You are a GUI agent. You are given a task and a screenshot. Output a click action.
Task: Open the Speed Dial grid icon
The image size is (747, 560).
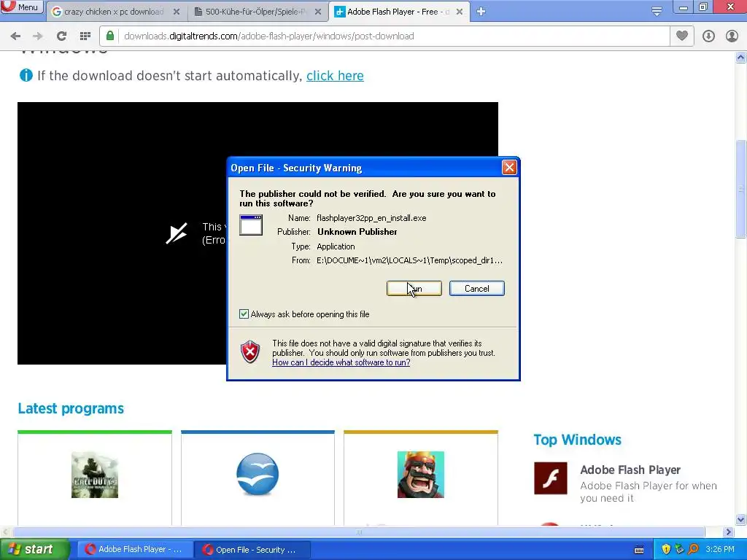(85, 36)
